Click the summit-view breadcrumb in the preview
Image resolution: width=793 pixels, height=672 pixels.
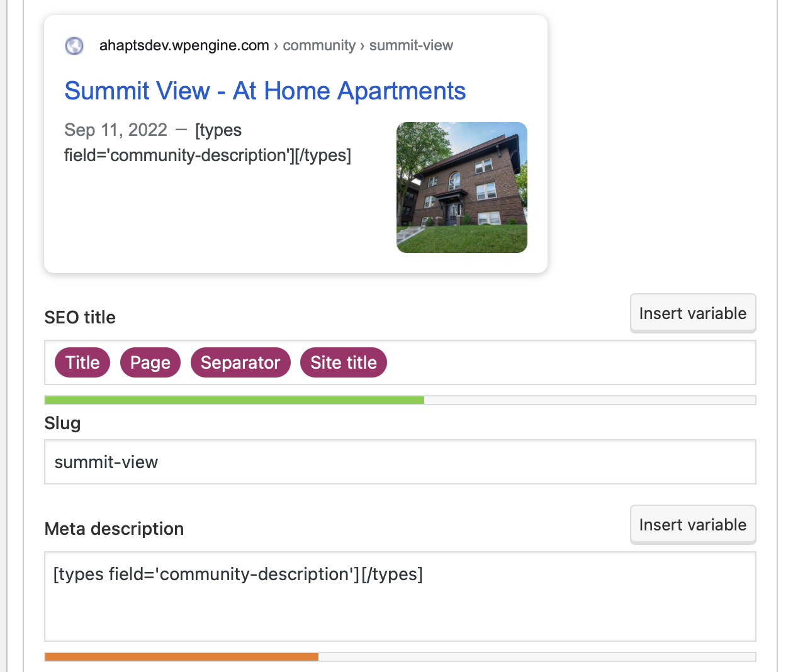[411, 46]
